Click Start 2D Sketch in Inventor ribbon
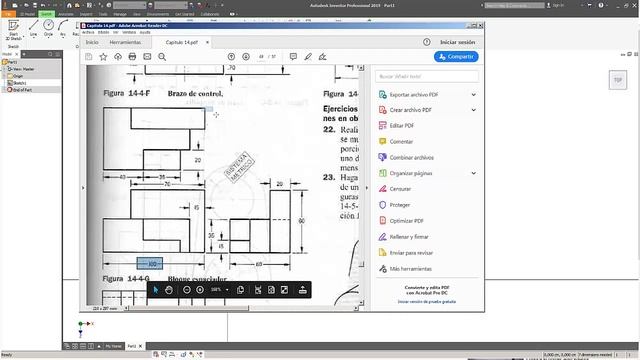640x360 pixels. point(13,29)
